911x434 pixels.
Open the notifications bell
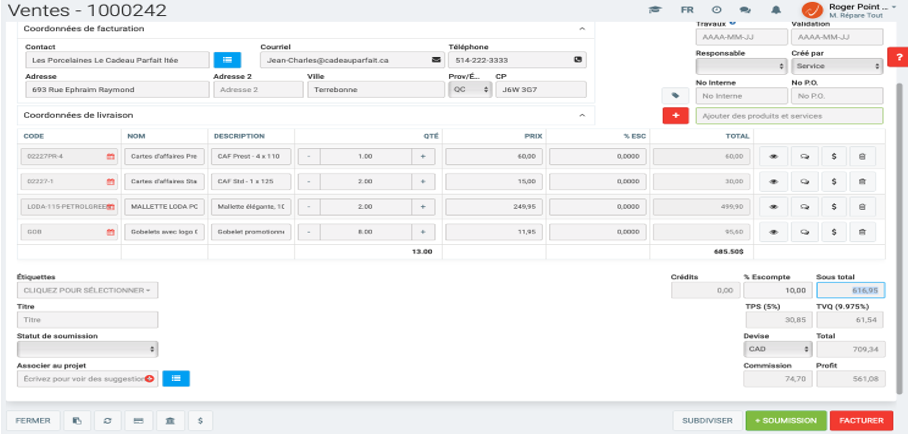[x=776, y=9]
